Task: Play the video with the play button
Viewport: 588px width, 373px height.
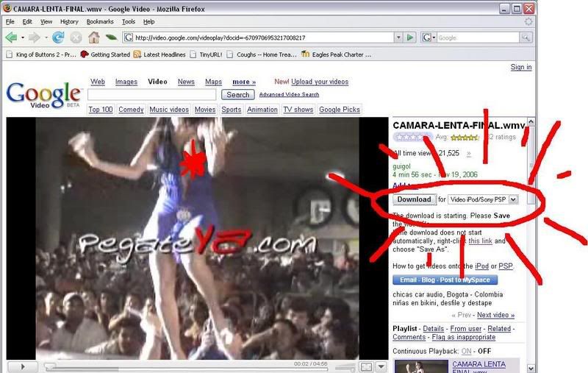Action: [23, 366]
